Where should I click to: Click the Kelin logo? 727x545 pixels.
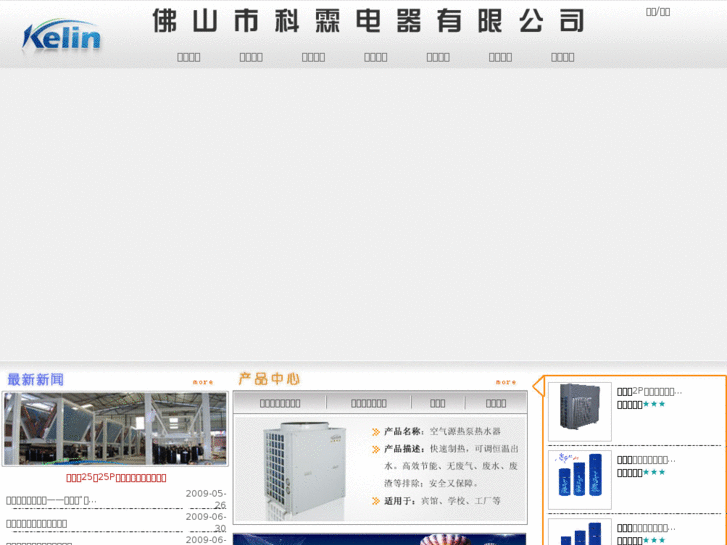[61, 36]
